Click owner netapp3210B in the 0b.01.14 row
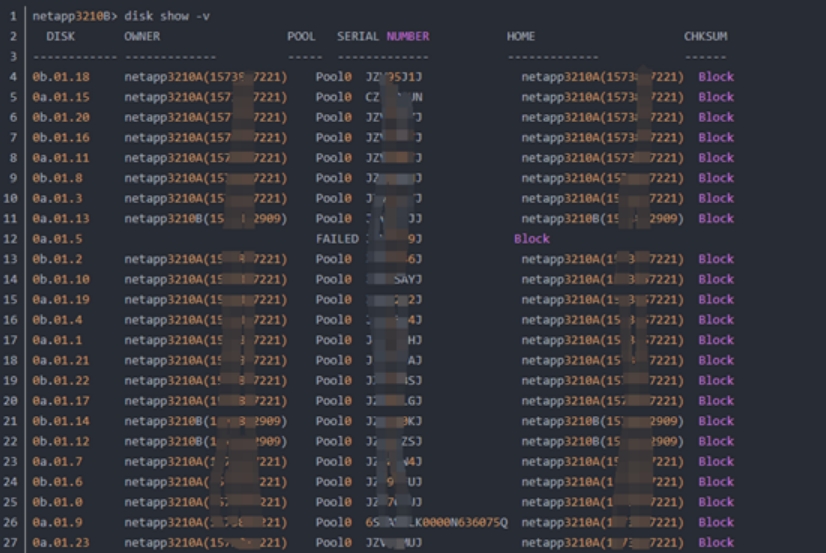Viewport: 826px width, 553px height. pos(206,421)
